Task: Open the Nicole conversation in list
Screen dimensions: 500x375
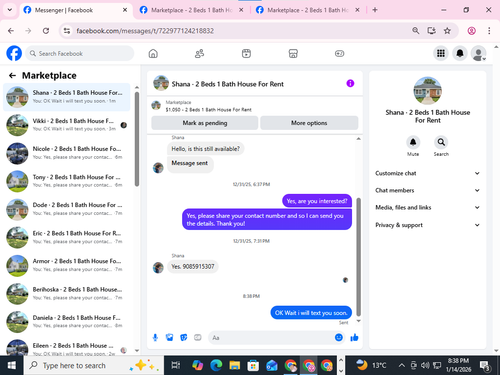Action: [67, 153]
